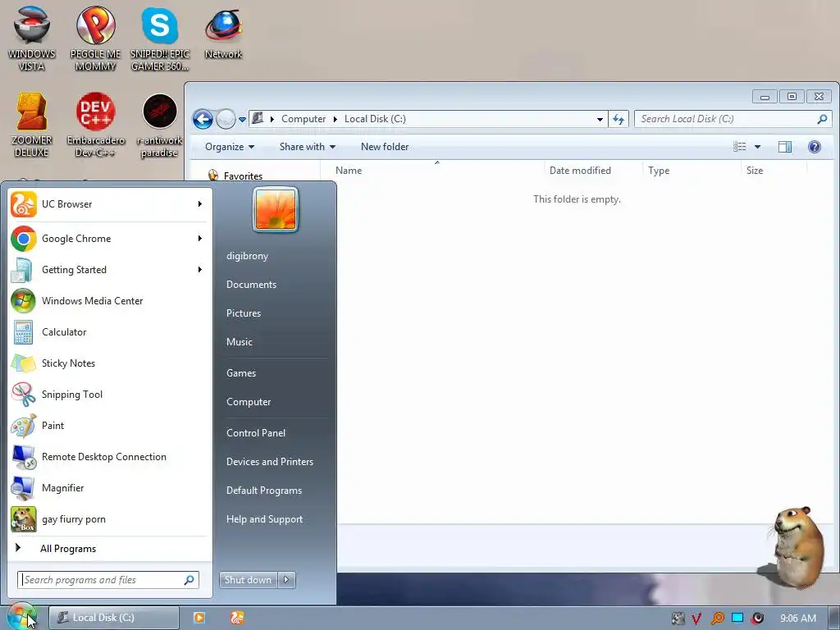Click the Refresh button beside address bar

coord(619,119)
